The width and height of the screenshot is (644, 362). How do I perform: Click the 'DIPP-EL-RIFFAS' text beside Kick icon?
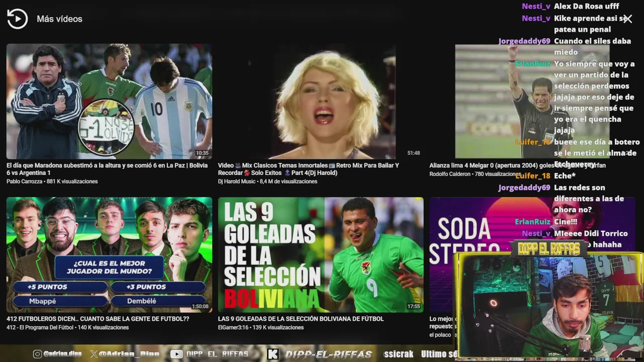click(329, 354)
